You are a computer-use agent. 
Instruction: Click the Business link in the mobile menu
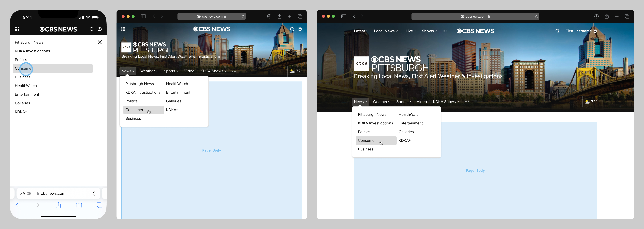pos(23,77)
